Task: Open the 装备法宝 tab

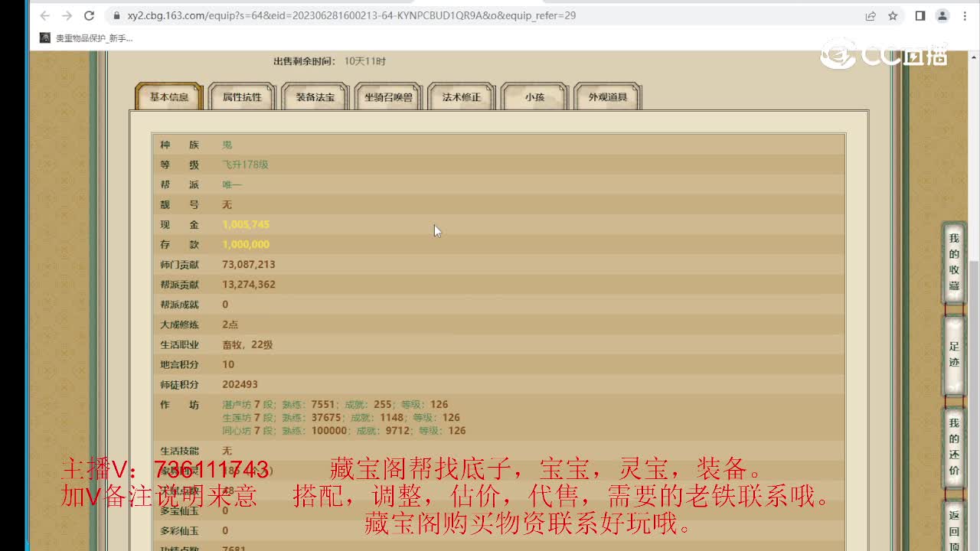Action: (315, 97)
